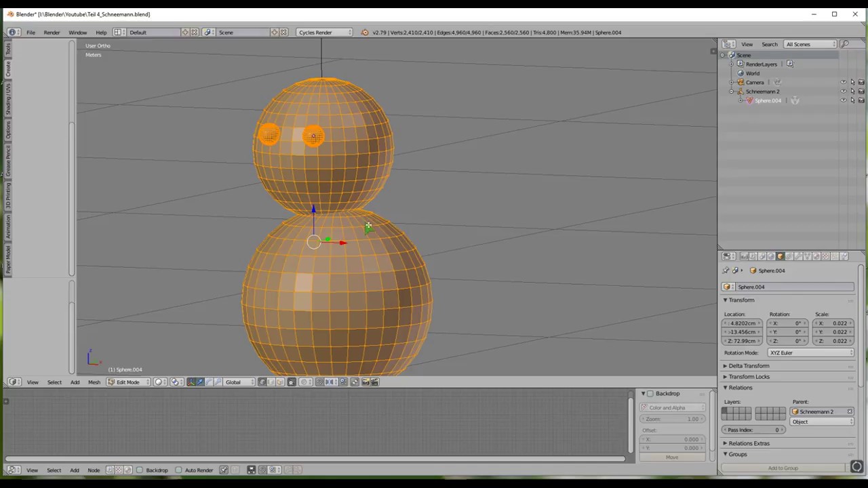868x488 pixels.
Task: Toggle the Backdrop checkbox in node panel
Action: click(x=650, y=394)
